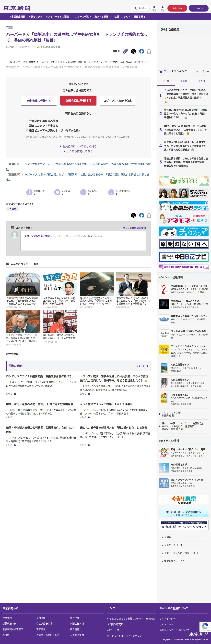
Task: Click the user avatar beside the comment box
Action: [15, 234]
